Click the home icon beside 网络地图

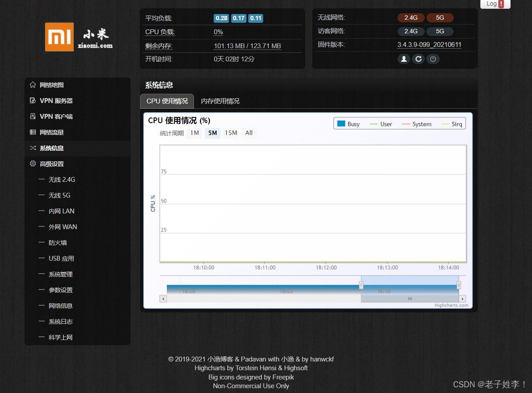tap(33, 85)
